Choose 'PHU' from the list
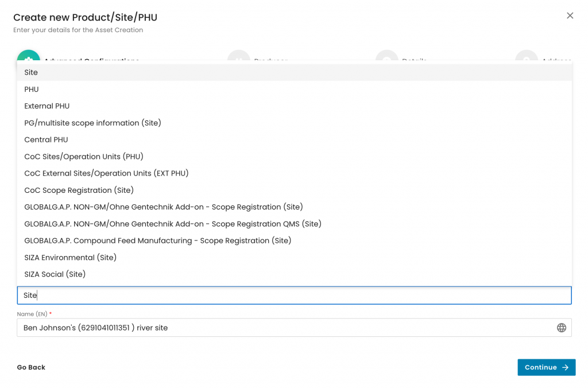 32,90
